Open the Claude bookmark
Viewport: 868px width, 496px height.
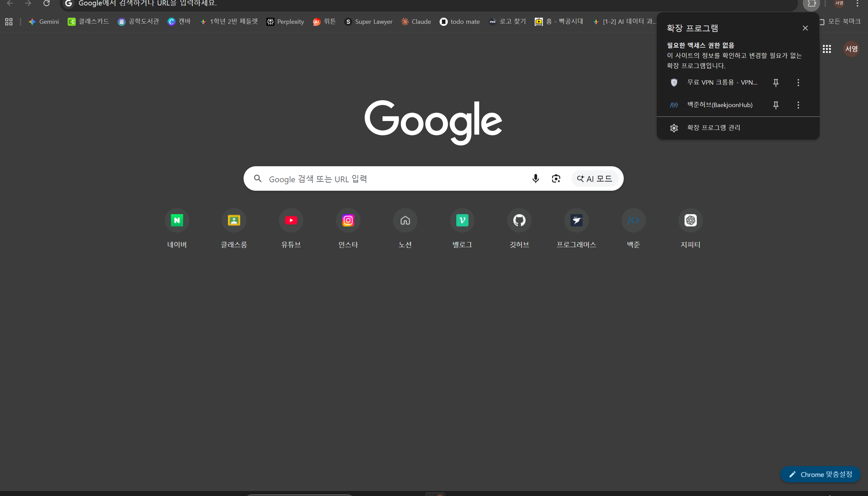coord(416,21)
